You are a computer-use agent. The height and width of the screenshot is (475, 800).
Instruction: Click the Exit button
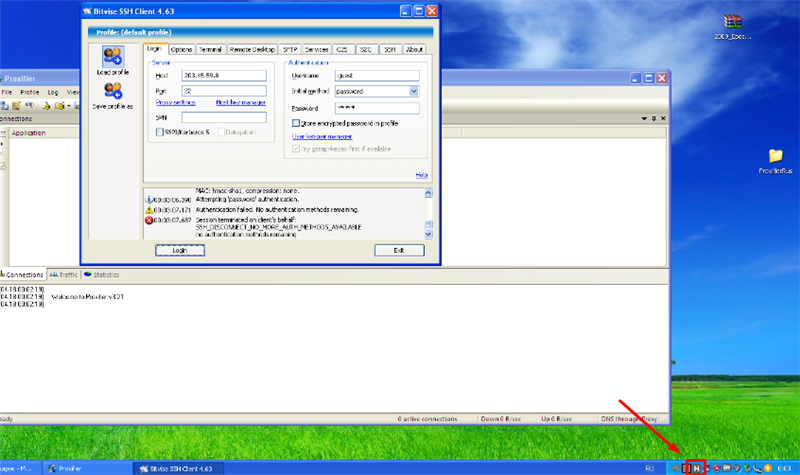(399, 251)
